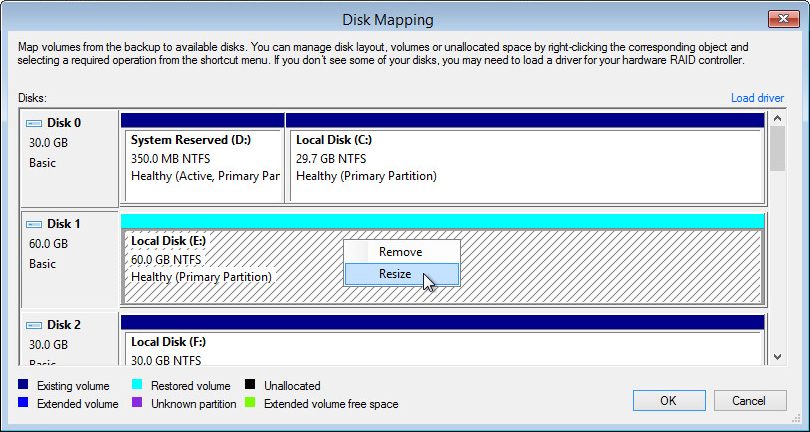Select the Local Disk (C:) volume
Viewport: 810px width, 432px height.
[x=525, y=158]
